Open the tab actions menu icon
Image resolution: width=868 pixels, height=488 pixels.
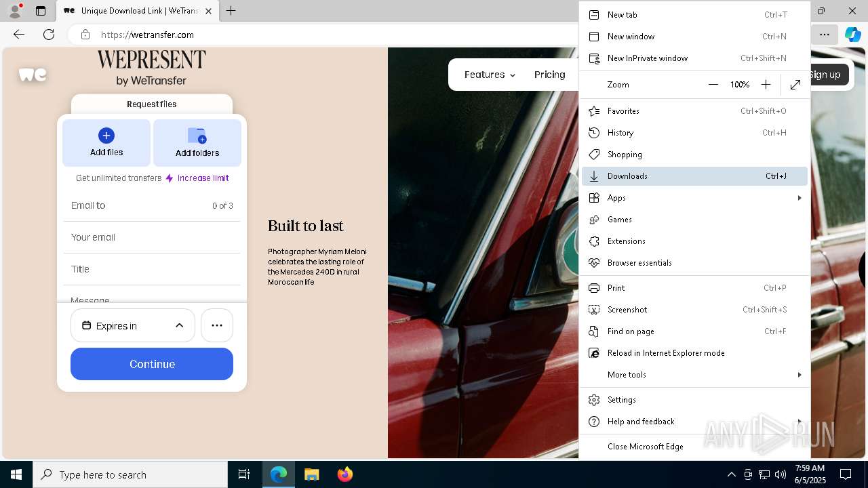41,11
